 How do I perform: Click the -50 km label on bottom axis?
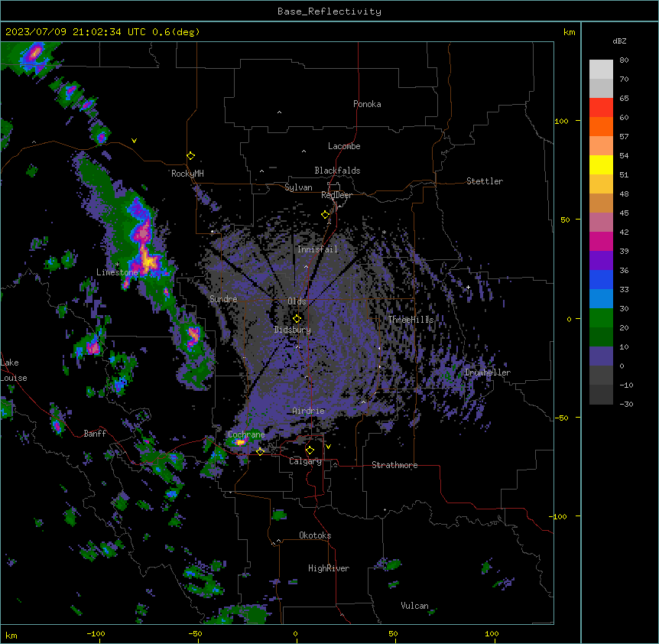pyautogui.click(x=195, y=634)
